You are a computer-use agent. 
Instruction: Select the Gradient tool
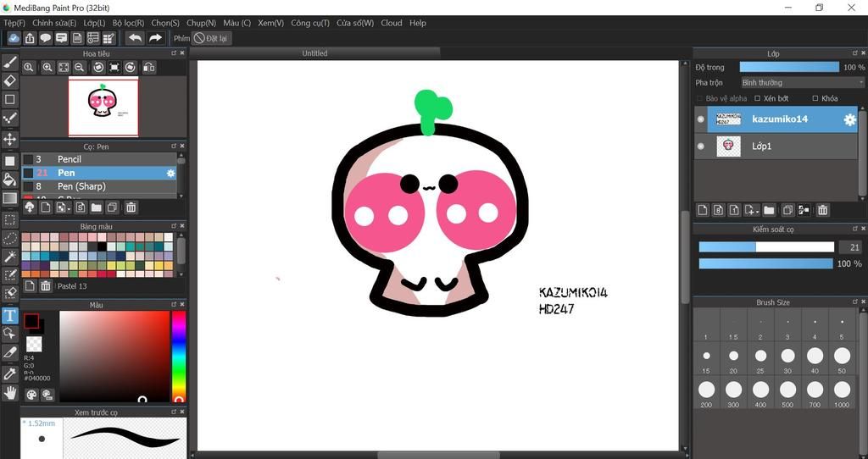point(9,198)
